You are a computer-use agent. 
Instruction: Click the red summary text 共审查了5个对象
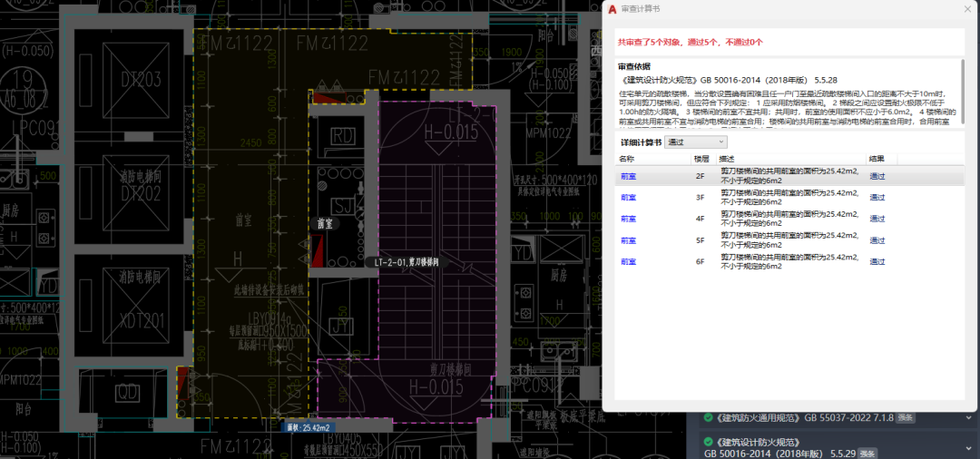point(690,43)
